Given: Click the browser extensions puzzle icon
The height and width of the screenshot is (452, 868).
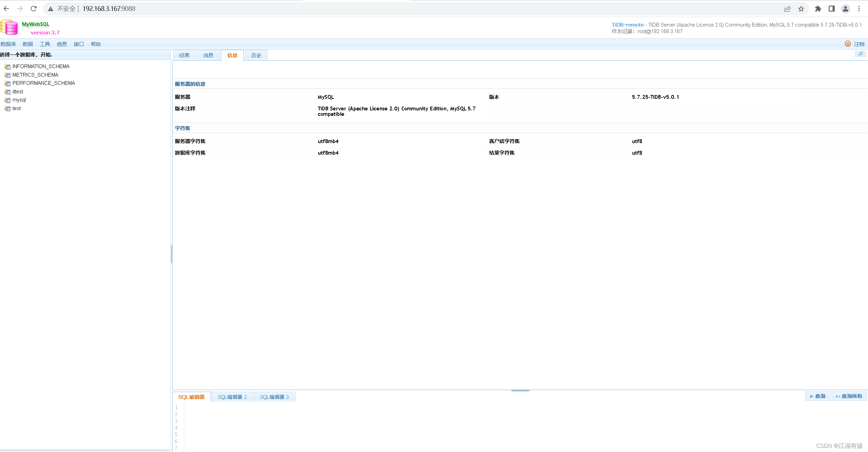Looking at the screenshot, I should tap(818, 9).
